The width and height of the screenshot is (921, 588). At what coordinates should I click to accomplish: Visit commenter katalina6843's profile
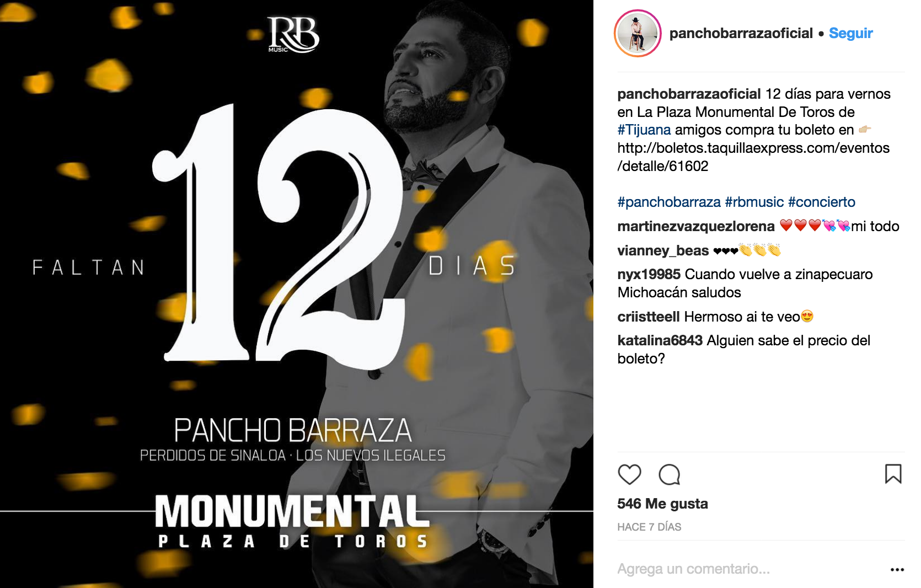[660, 340]
